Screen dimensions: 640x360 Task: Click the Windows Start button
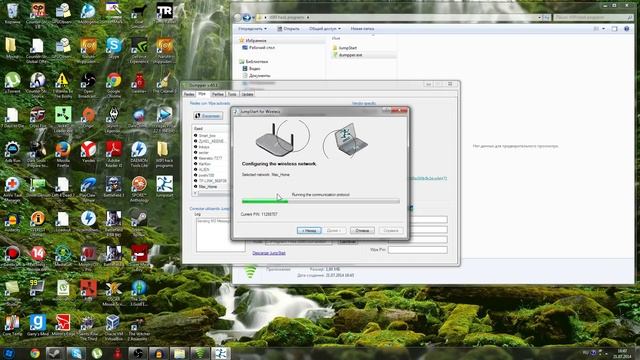9,353
